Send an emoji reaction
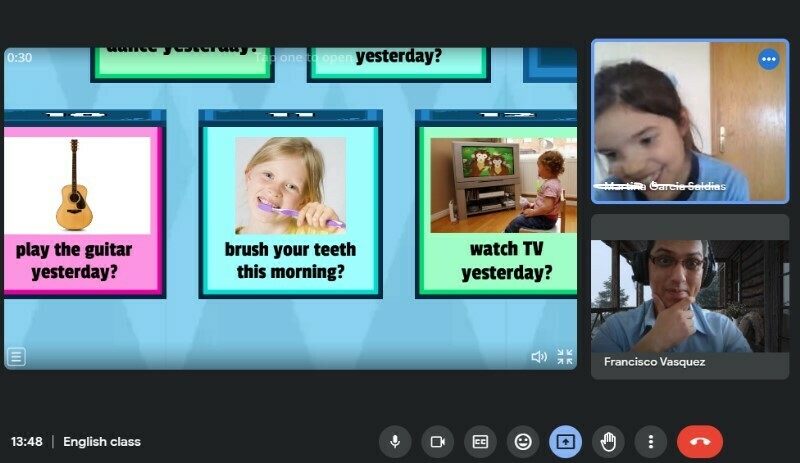 522,441
